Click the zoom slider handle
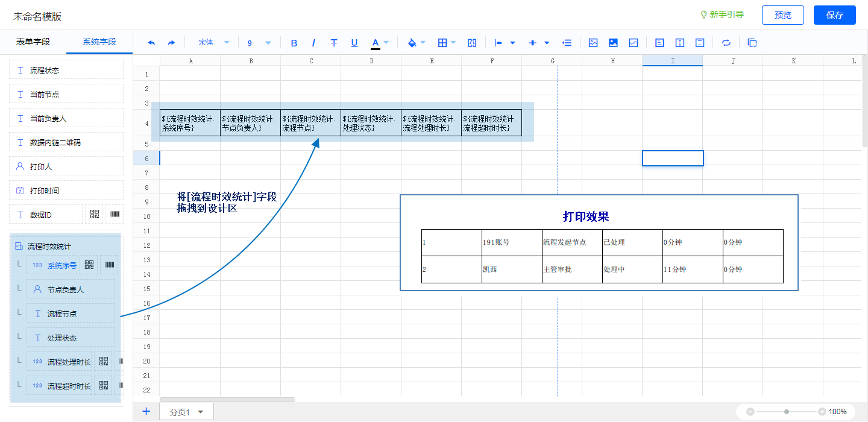868x422 pixels. pos(787,412)
